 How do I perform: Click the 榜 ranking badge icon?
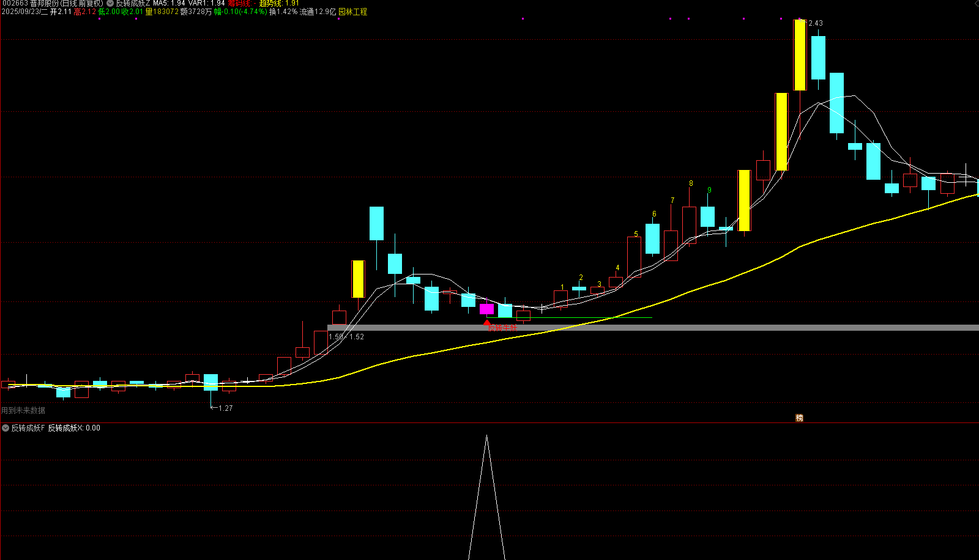click(799, 418)
